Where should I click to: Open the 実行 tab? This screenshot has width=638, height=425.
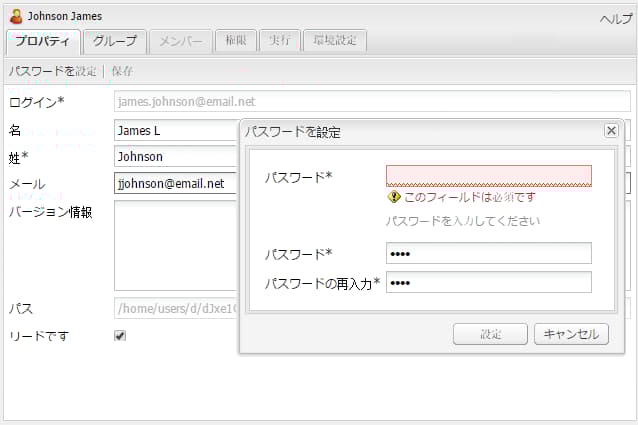(280, 41)
